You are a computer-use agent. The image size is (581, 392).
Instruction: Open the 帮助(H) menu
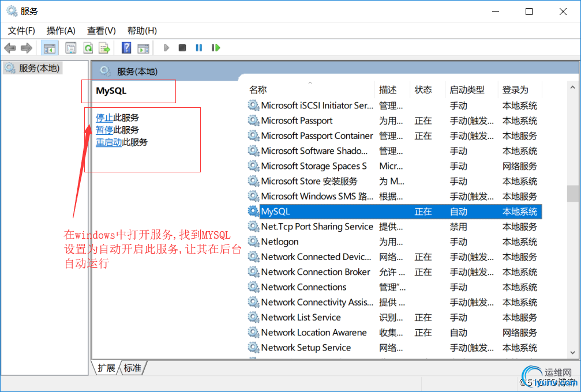coord(142,31)
